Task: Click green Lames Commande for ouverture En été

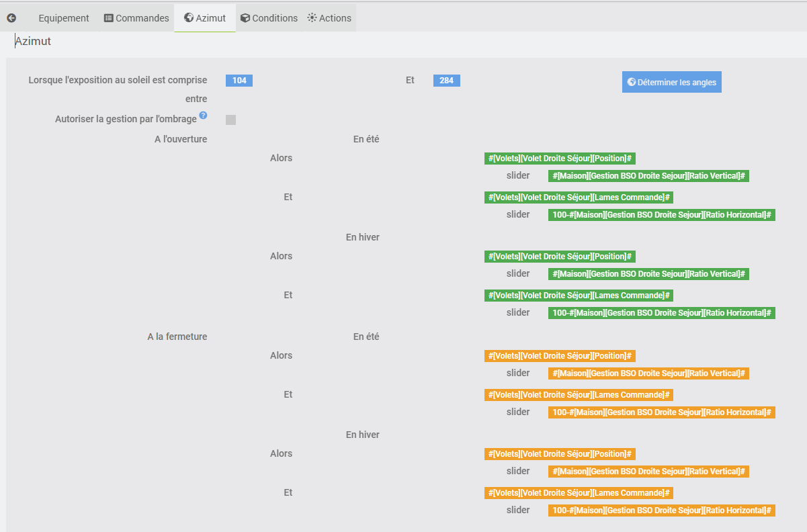Action: click(x=579, y=197)
